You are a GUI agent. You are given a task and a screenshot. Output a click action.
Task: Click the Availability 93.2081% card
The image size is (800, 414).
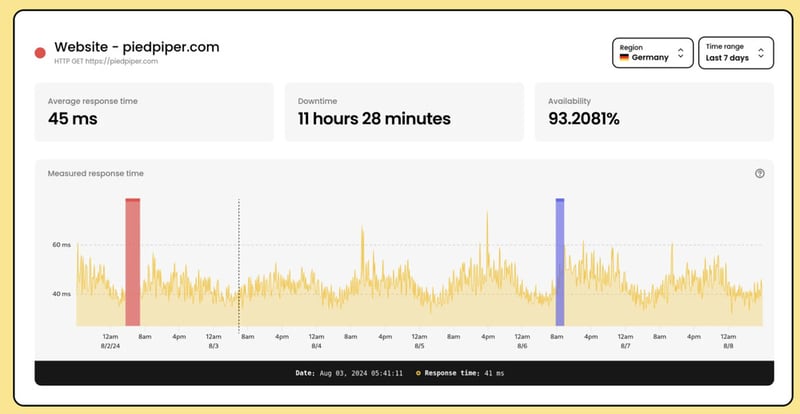[654, 111]
